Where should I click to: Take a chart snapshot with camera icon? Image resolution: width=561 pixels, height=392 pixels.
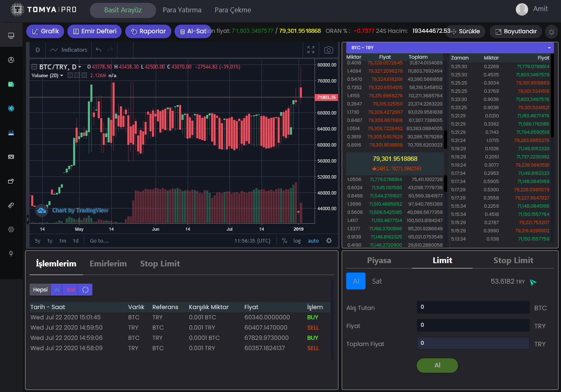[x=329, y=50]
